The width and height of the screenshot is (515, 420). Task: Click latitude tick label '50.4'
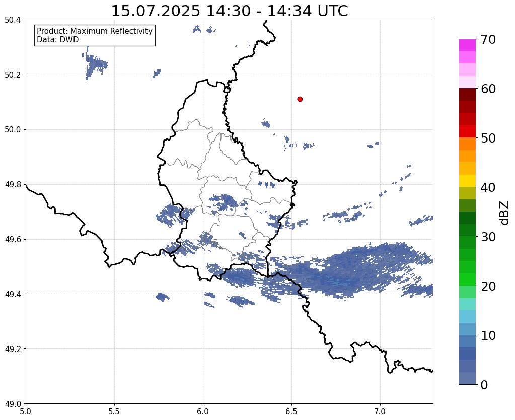pos(13,20)
